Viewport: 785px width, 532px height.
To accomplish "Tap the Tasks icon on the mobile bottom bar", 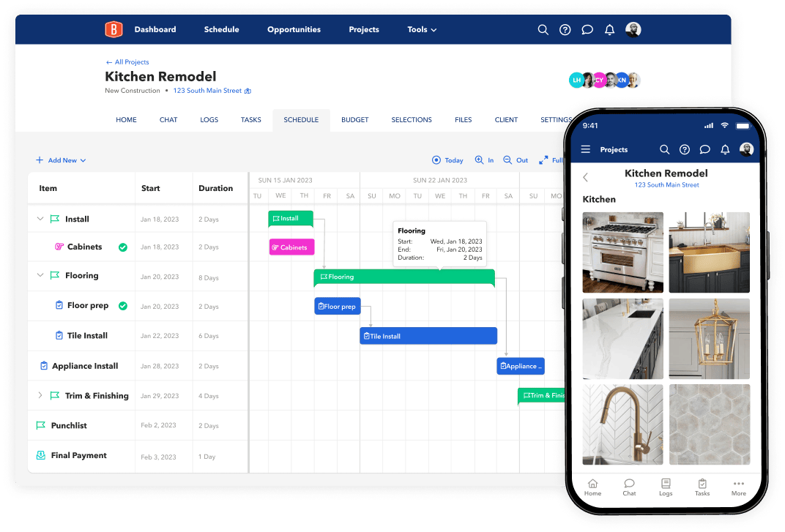I will point(702,487).
